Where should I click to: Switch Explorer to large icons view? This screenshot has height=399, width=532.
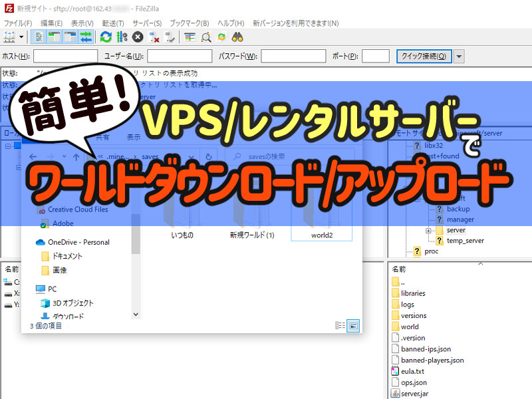click(x=353, y=326)
